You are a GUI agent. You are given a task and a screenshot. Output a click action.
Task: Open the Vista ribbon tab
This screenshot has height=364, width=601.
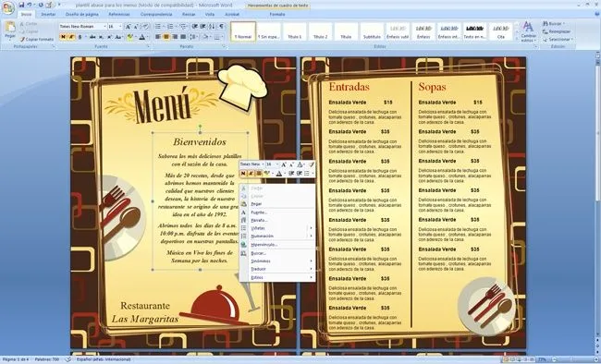210,14
